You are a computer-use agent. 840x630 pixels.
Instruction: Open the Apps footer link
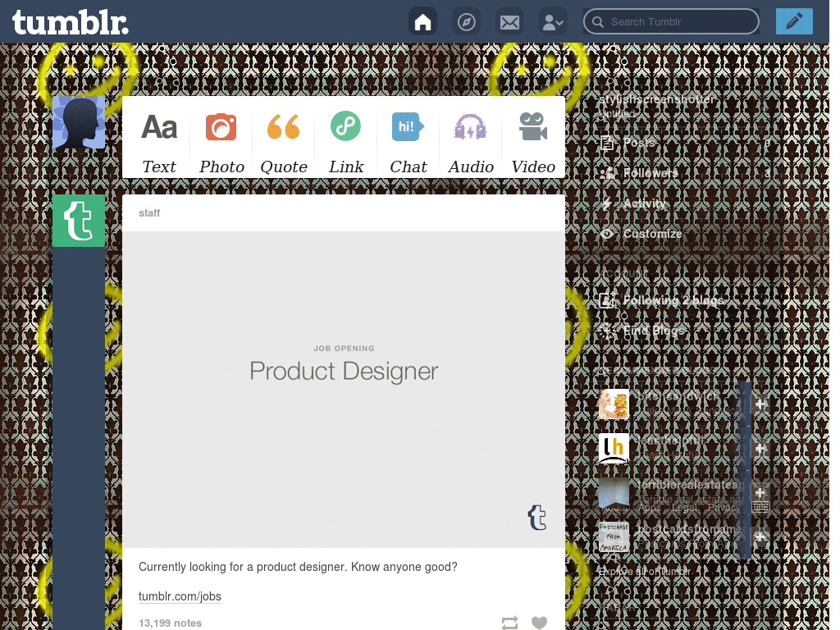(x=650, y=507)
